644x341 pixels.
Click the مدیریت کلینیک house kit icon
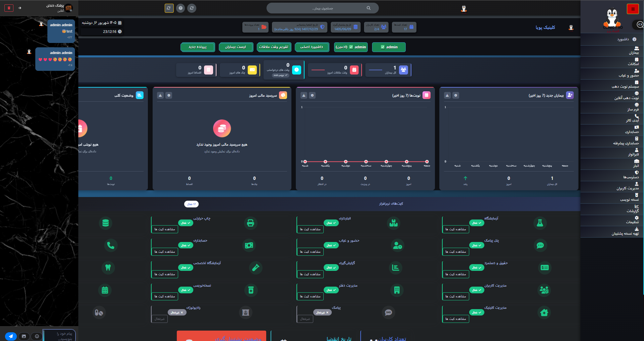pos(544,312)
